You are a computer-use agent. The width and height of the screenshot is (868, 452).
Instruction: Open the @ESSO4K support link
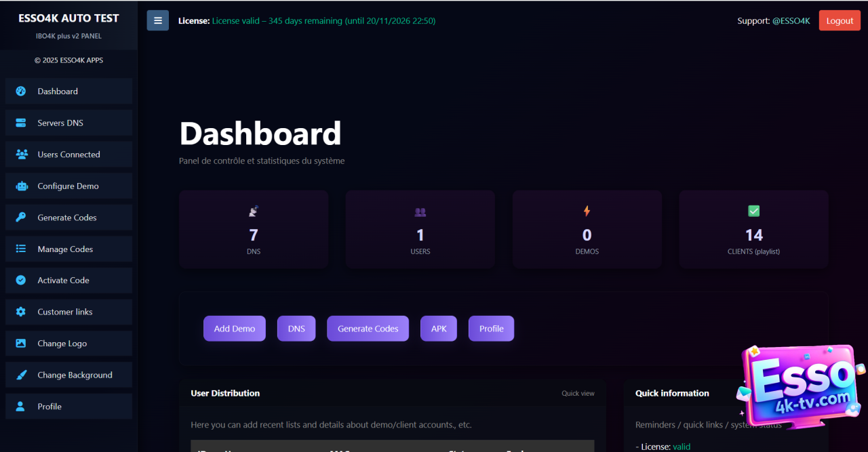pos(791,21)
